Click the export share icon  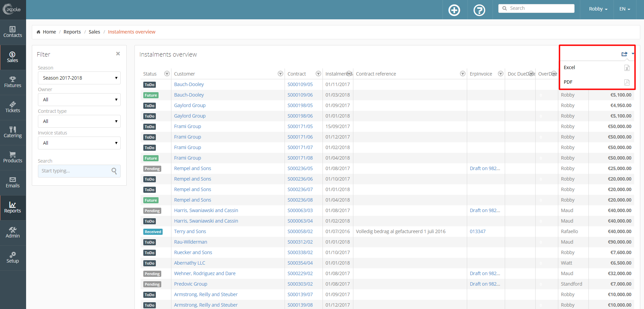point(624,54)
